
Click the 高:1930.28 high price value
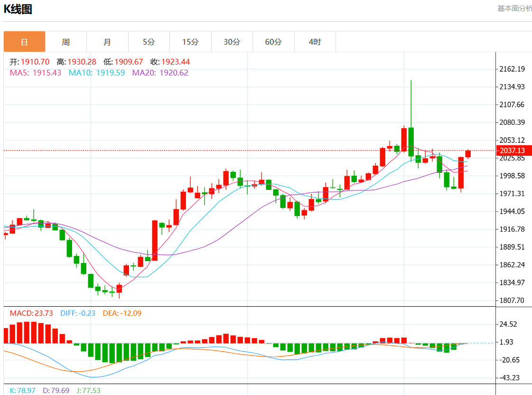[x=76, y=62]
